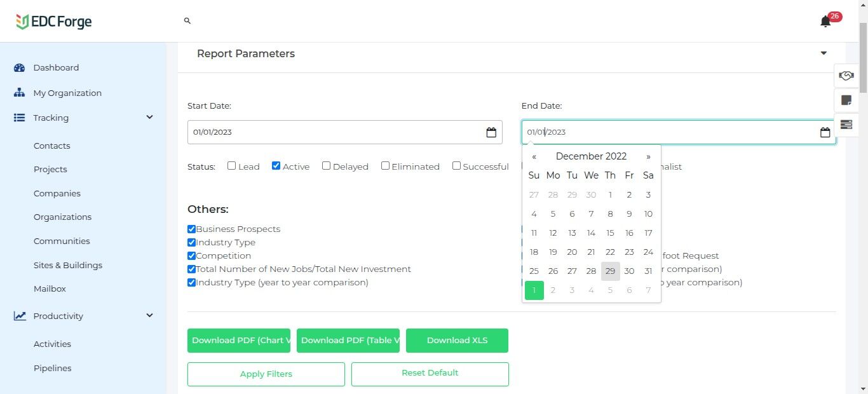The image size is (868, 394).
Task: Uncheck the Active status checkbox
Action: point(276,166)
